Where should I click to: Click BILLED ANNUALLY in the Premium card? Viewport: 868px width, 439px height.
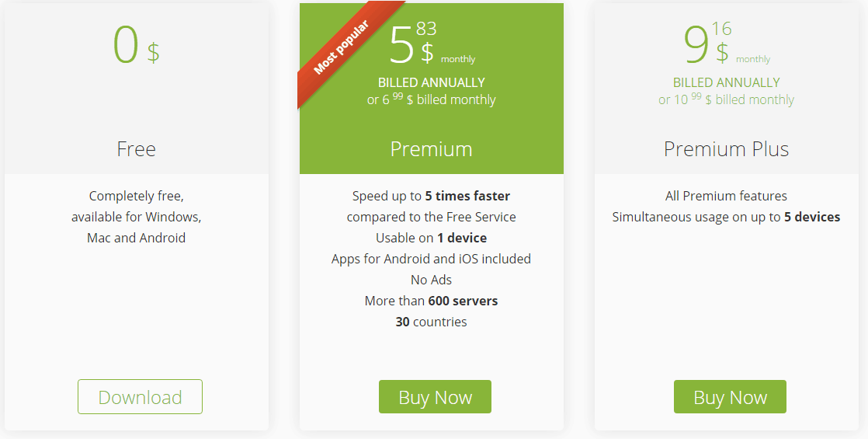pyautogui.click(x=431, y=82)
